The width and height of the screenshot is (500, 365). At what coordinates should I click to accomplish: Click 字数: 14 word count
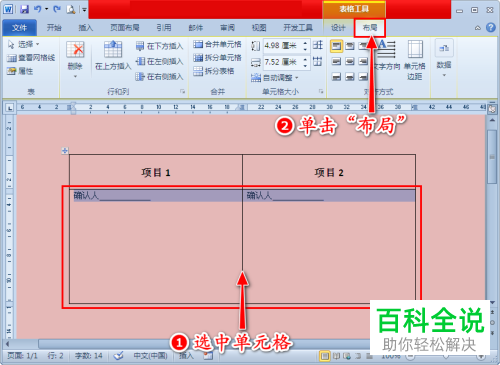(88, 356)
